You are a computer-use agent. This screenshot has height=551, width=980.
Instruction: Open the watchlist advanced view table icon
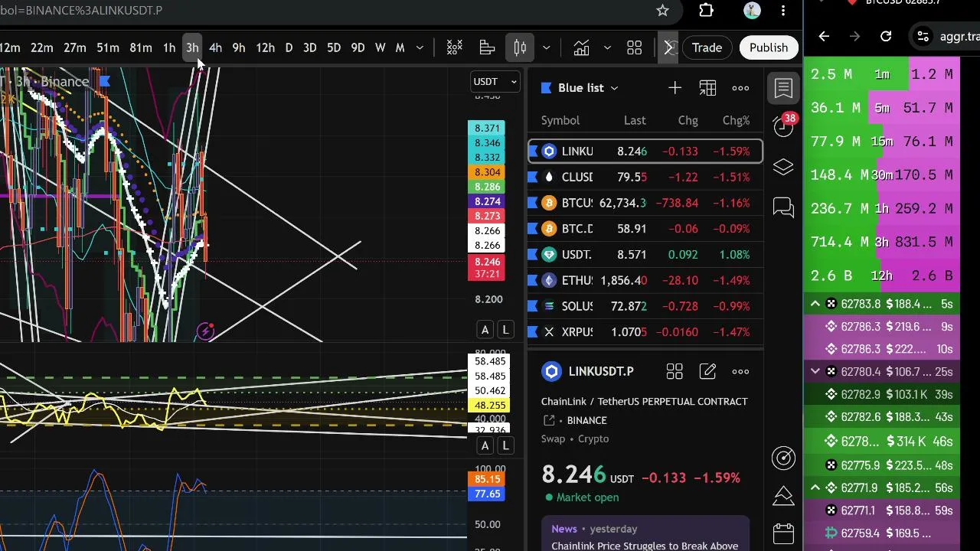click(707, 88)
